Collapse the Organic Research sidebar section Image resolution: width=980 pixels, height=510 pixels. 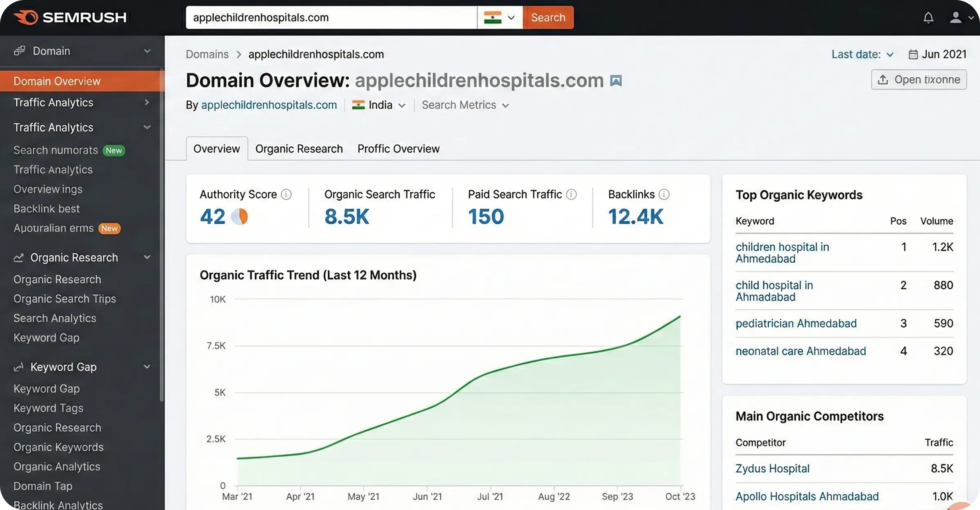[x=147, y=257]
